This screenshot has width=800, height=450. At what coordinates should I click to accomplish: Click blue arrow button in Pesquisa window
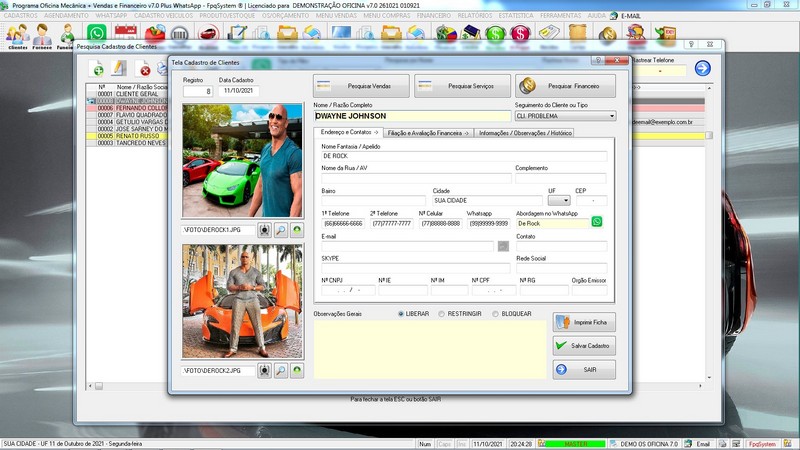(x=703, y=68)
